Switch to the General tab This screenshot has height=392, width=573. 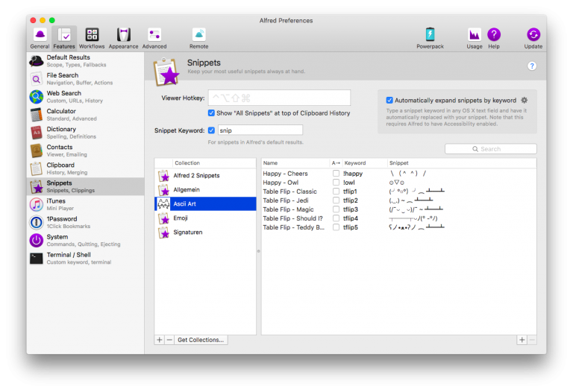[x=40, y=37]
